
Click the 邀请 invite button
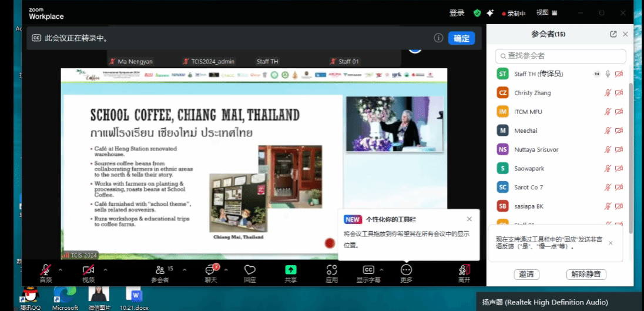(526, 274)
